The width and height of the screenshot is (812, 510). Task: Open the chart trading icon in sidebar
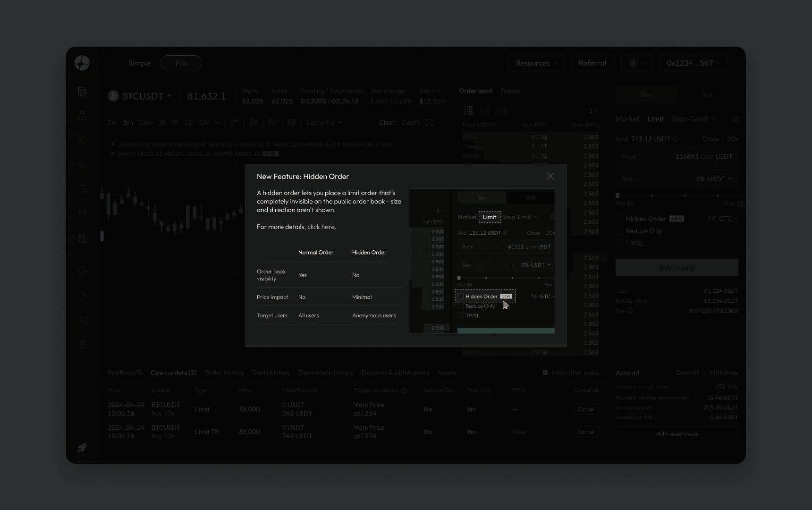pyautogui.click(x=82, y=91)
